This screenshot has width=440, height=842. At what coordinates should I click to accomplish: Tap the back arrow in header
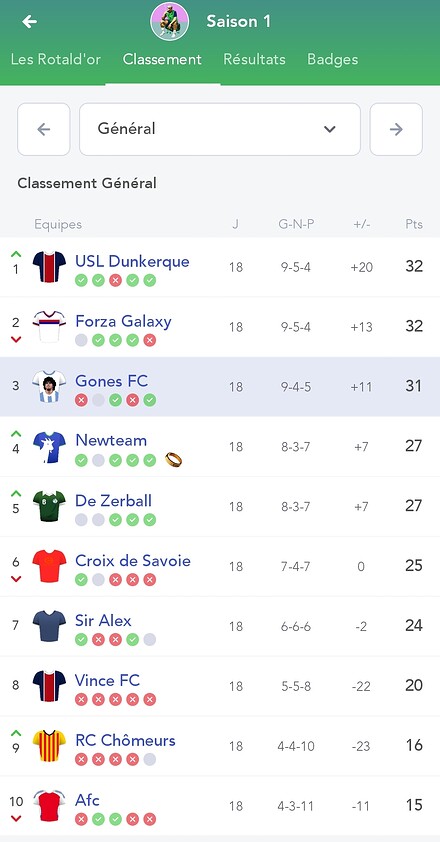(29, 21)
